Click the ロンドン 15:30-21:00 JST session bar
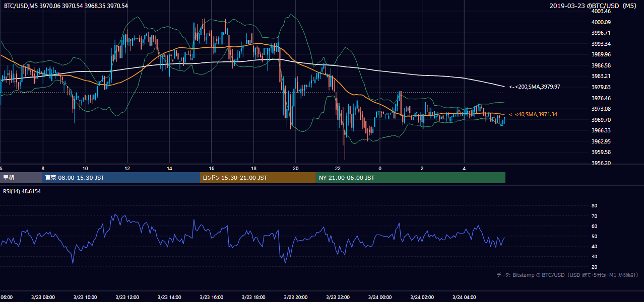 258,178
